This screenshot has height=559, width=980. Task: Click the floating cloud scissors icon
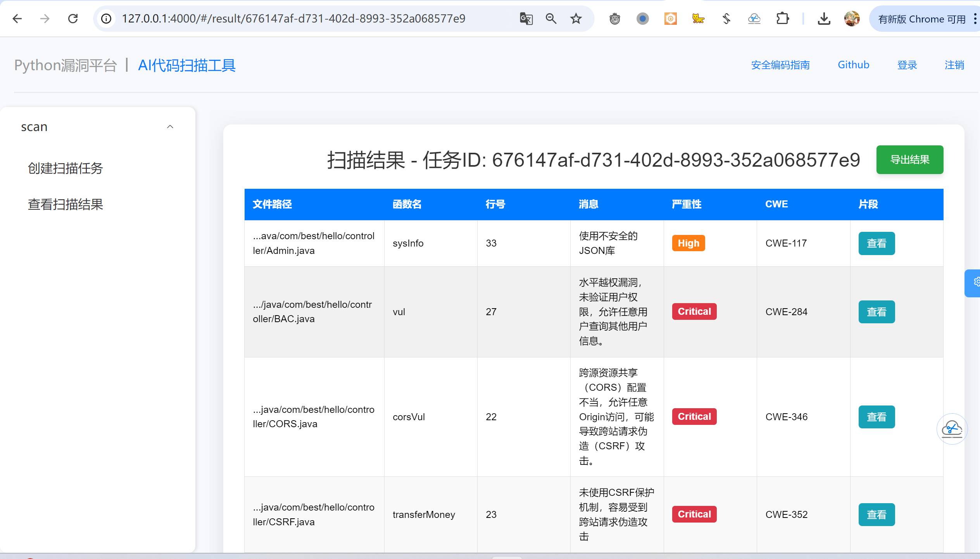click(x=952, y=429)
